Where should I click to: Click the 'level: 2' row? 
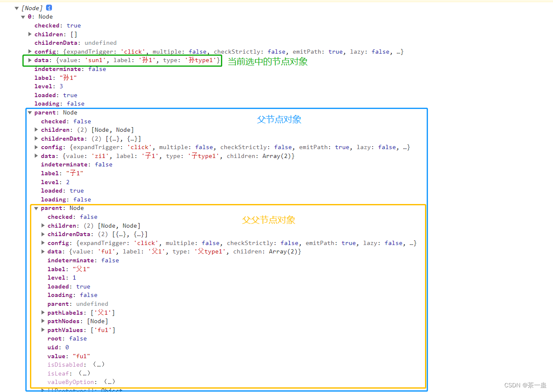[x=55, y=182]
